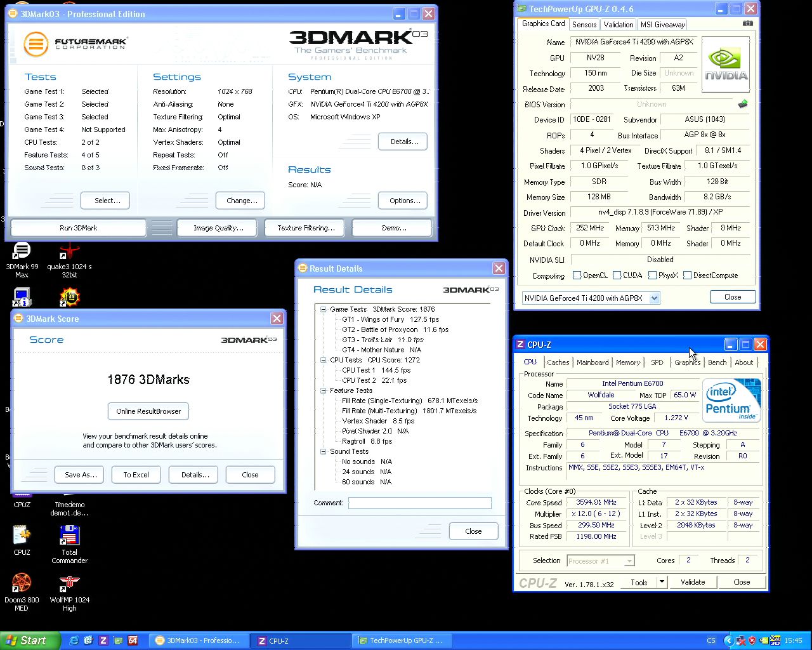
Task: Switch to the Mainboard tab in CPU-Z
Action: click(593, 362)
